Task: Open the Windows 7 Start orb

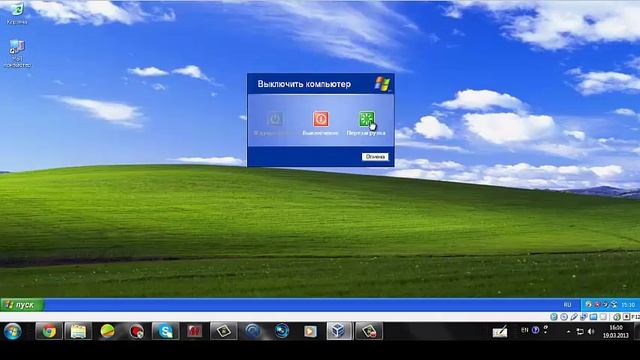Action: pos(13,331)
